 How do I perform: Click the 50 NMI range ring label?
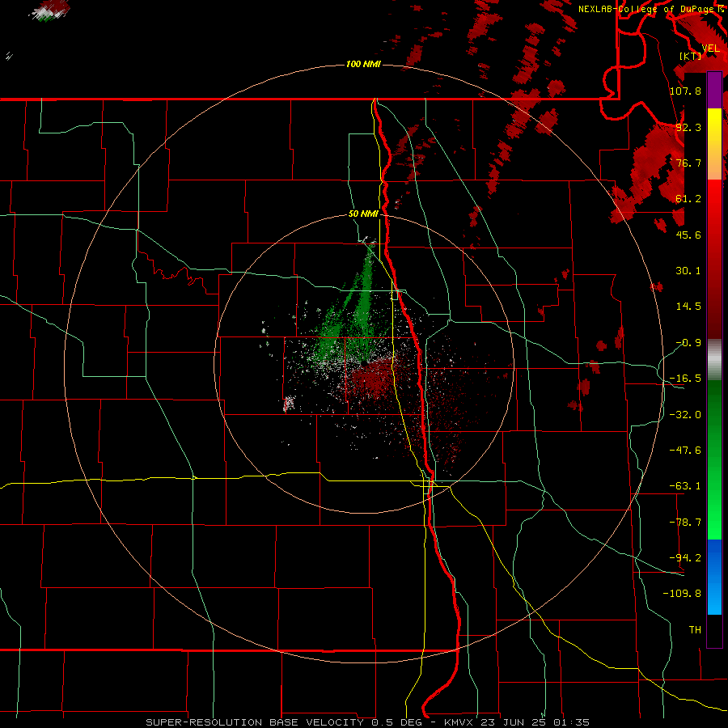tap(363, 214)
